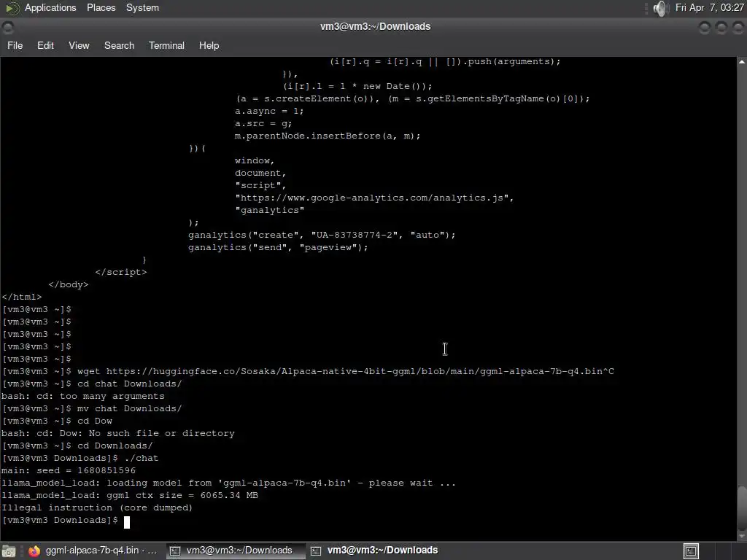Click the clock showing Fri Apr 7
Image resolution: width=747 pixels, height=560 pixels.
[709, 7]
